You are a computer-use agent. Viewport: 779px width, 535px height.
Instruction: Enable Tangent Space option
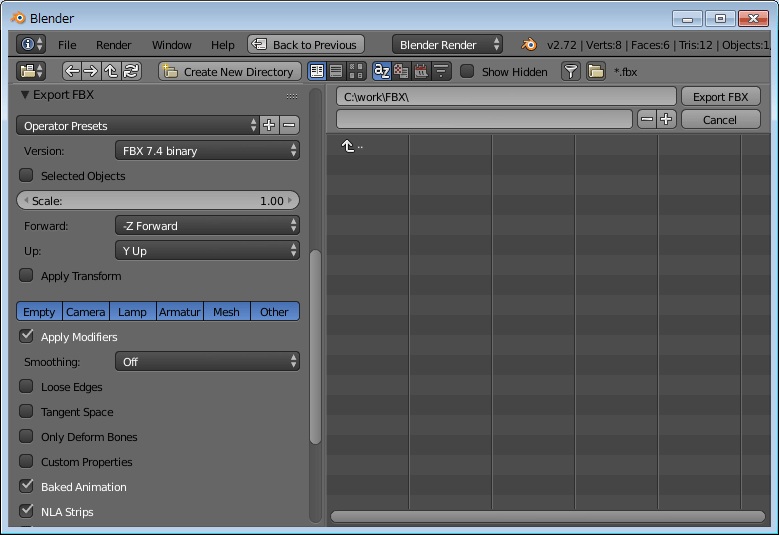pyautogui.click(x=26, y=411)
